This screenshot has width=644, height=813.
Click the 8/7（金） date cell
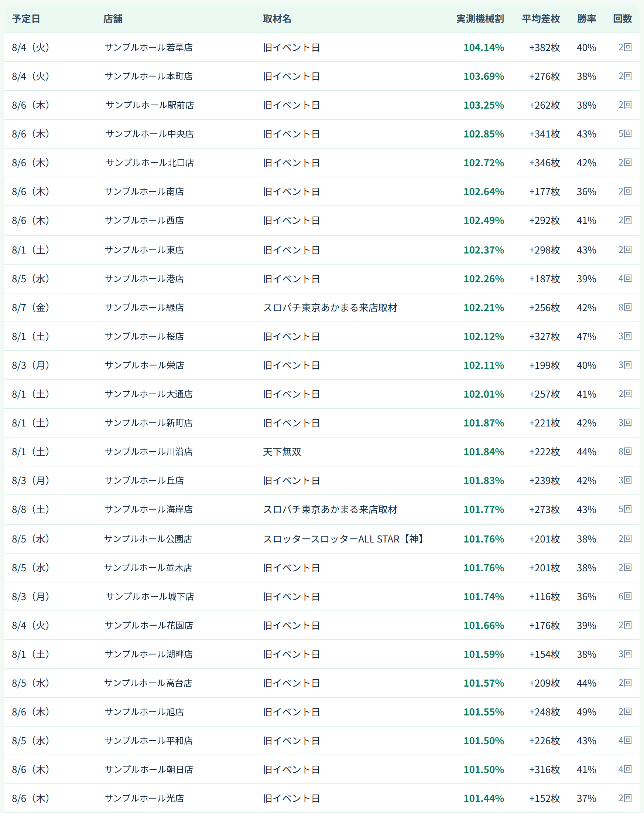click(x=31, y=308)
